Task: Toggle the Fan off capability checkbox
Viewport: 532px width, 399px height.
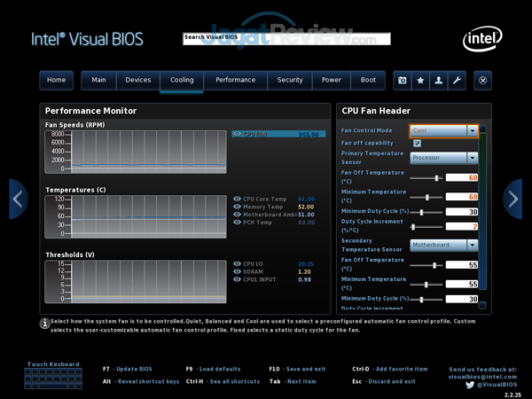Action: [x=417, y=143]
